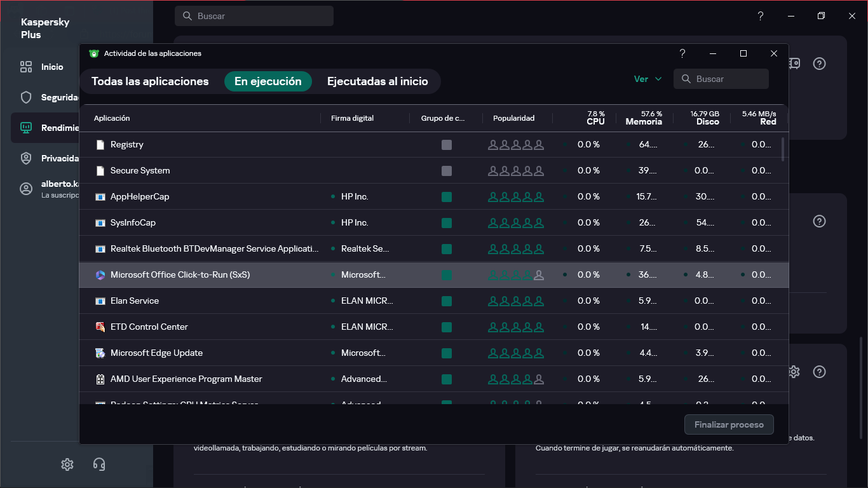Click the Microsoft Office Click-to-Run app icon

coord(100,274)
